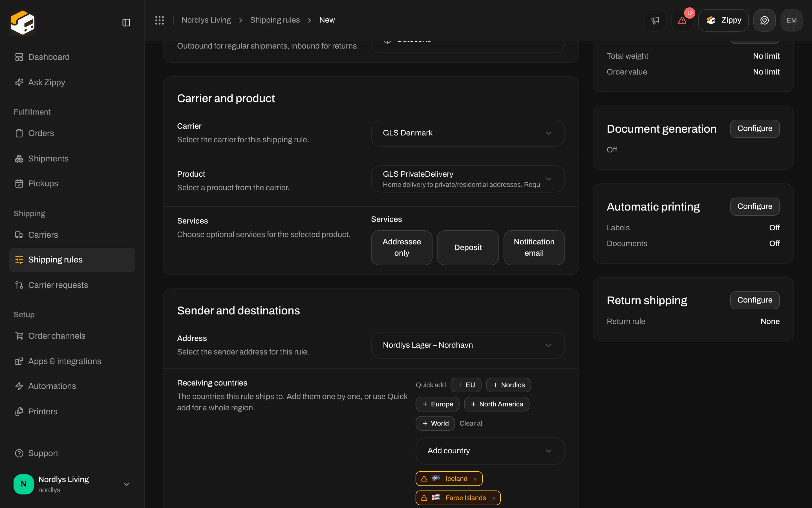Click the Automations lightning icon

click(19, 386)
